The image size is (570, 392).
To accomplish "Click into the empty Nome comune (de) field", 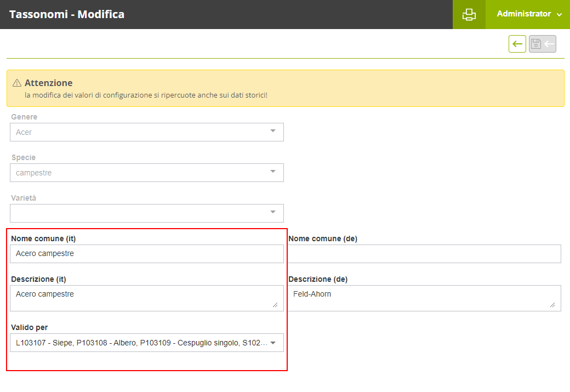I will [x=424, y=254].
